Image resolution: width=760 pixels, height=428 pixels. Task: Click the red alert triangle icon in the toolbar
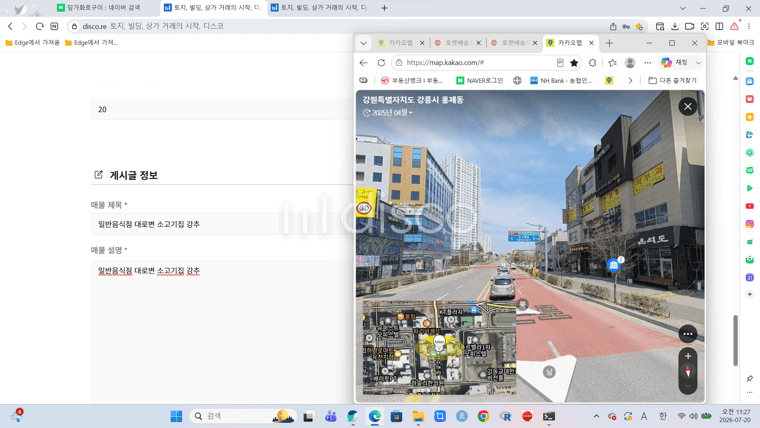point(734,26)
